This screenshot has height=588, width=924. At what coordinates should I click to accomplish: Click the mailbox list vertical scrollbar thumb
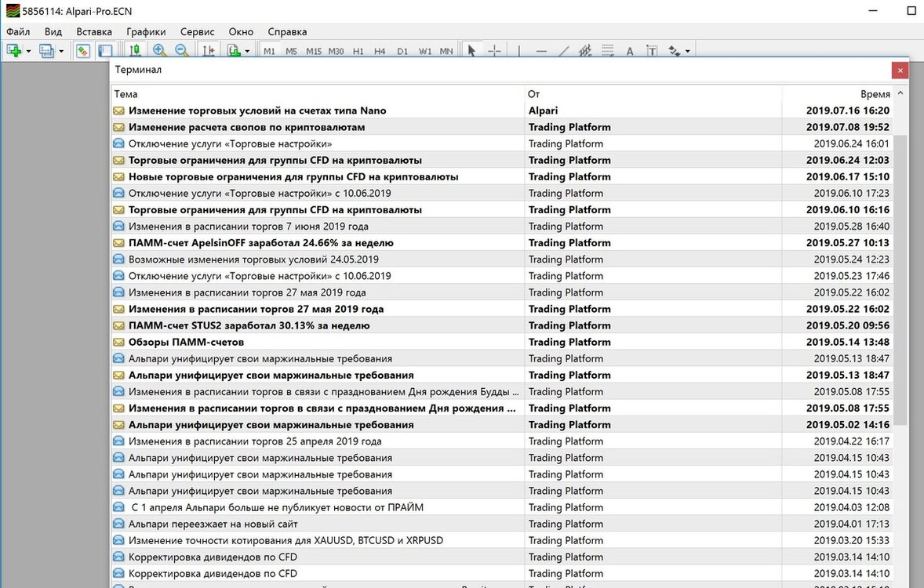pyautogui.click(x=900, y=280)
